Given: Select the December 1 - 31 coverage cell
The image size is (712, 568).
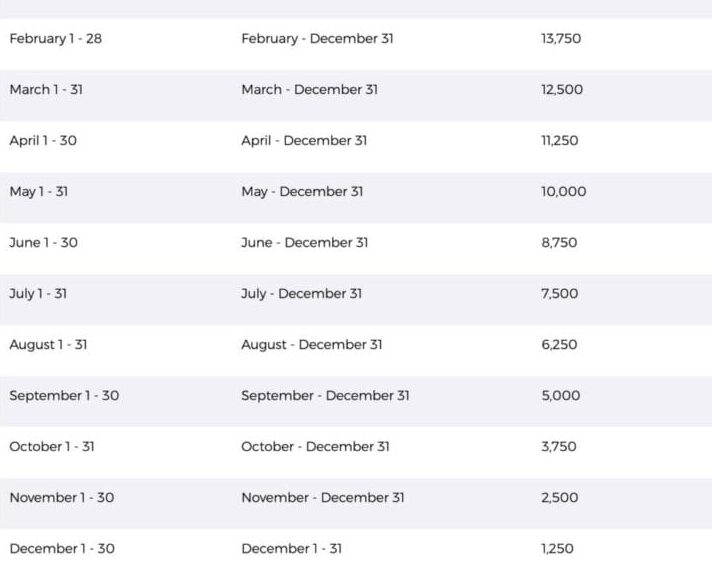Looking at the screenshot, I should pos(292,548).
